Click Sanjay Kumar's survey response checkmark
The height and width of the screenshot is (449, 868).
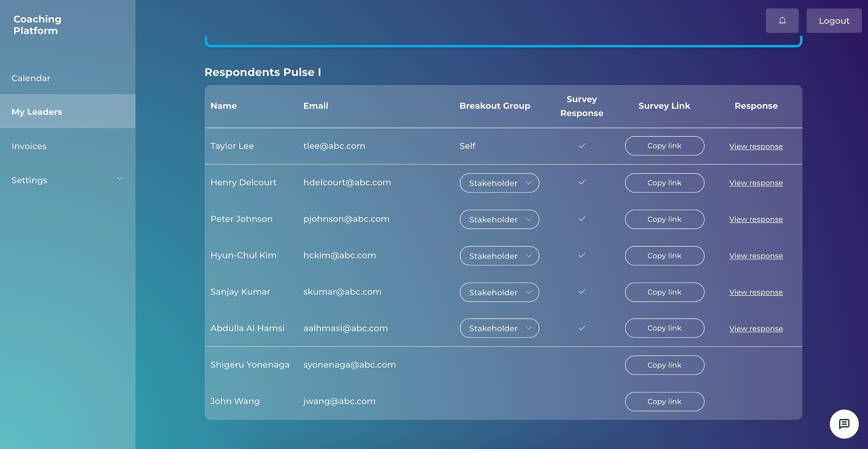(582, 292)
